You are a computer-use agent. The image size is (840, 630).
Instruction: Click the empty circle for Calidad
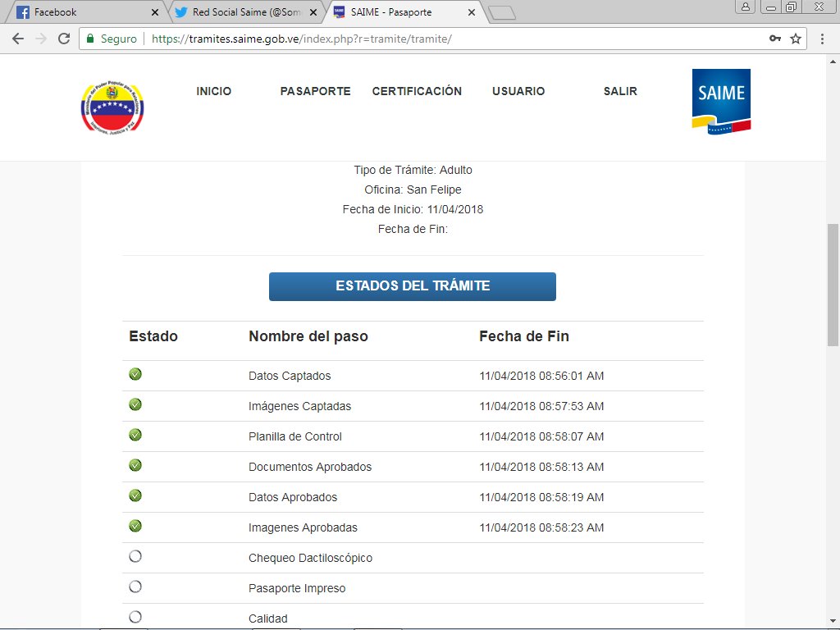tap(135, 617)
